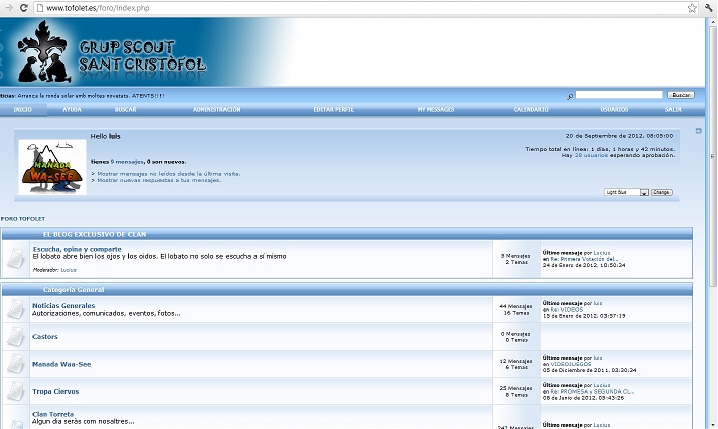Collapse the user info panel via its corner icon

tap(698, 131)
